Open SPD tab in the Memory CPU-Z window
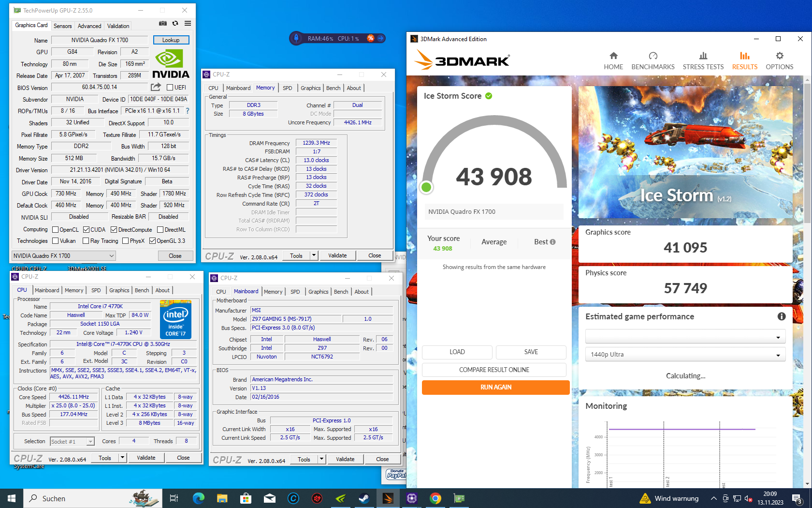This screenshot has height=508, width=812. tap(288, 88)
